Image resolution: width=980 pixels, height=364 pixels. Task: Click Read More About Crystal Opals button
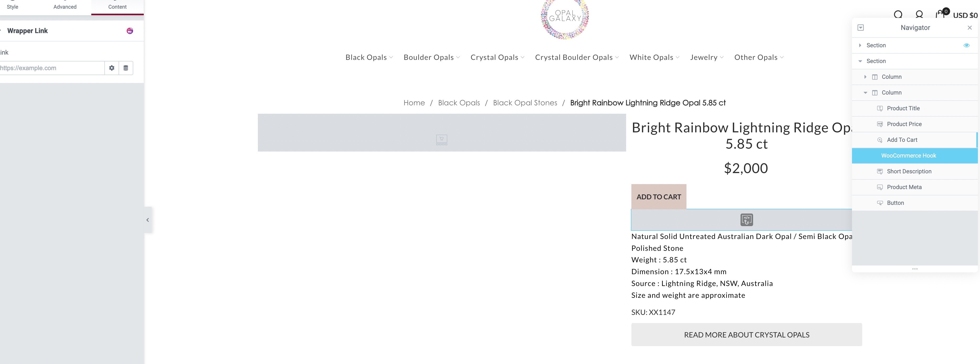pos(747,335)
